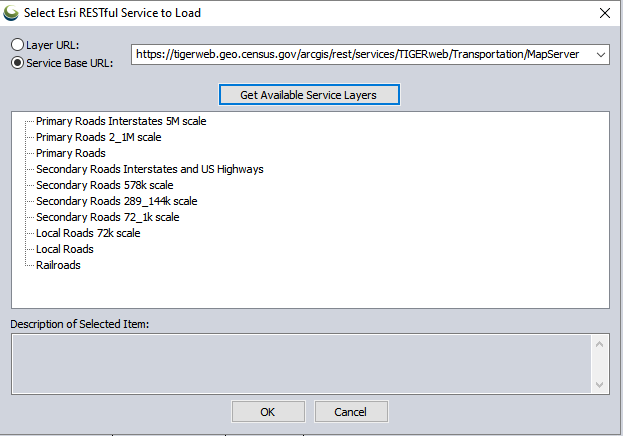
Task: Open the service URL dropdown arrow
Action: (x=600, y=54)
